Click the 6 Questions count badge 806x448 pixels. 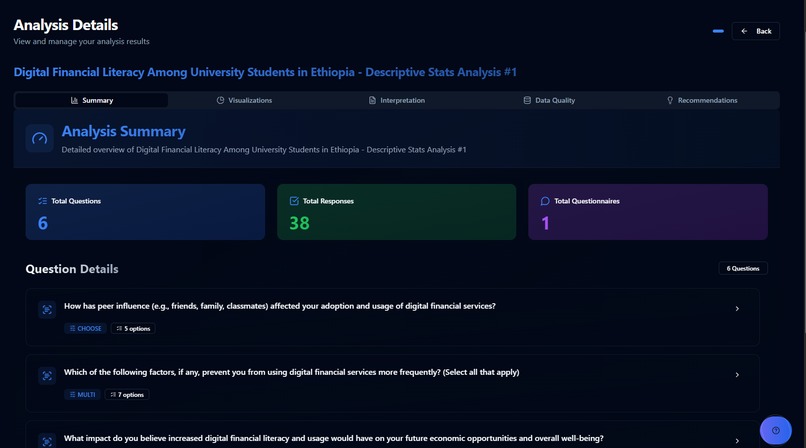[743, 268]
